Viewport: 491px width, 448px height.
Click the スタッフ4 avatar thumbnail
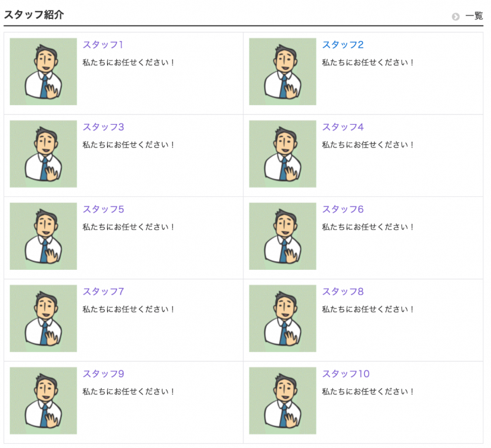[x=282, y=154]
